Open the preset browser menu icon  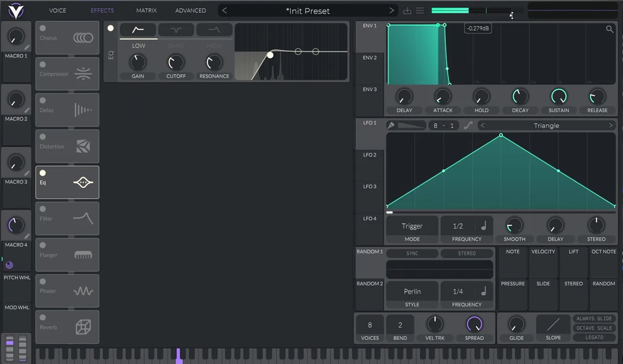(420, 11)
